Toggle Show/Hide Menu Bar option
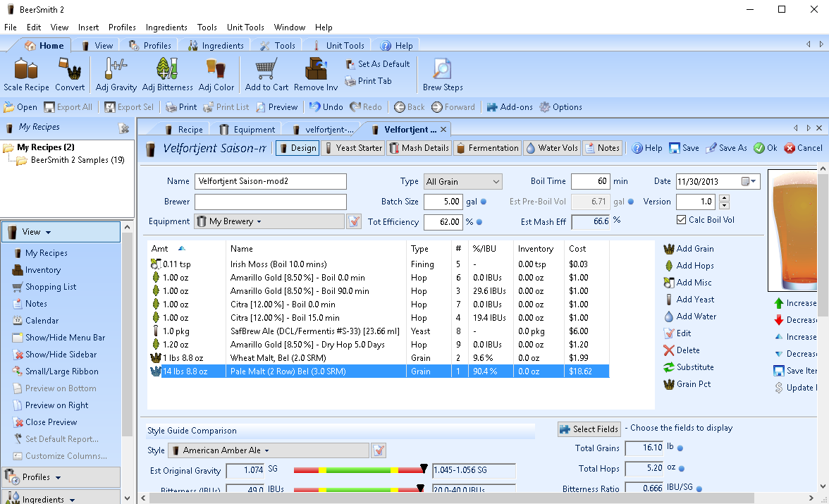The height and width of the screenshot is (504, 829). pos(65,338)
